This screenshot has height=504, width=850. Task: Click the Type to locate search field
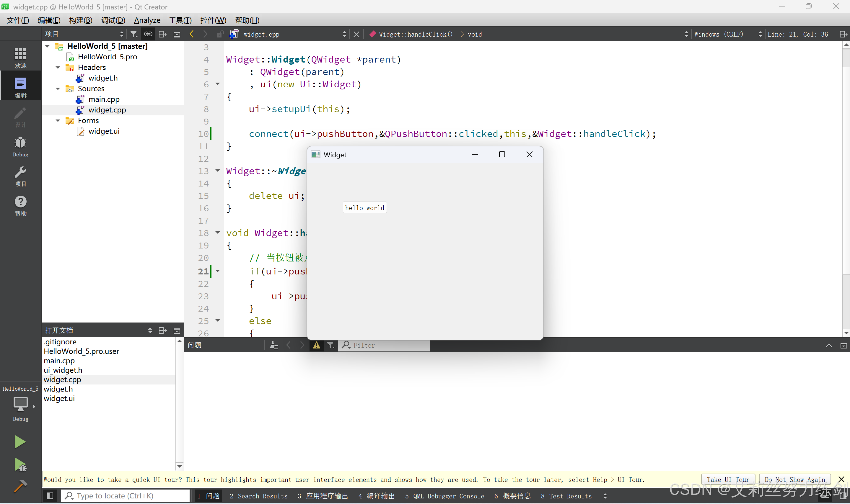pos(126,496)
